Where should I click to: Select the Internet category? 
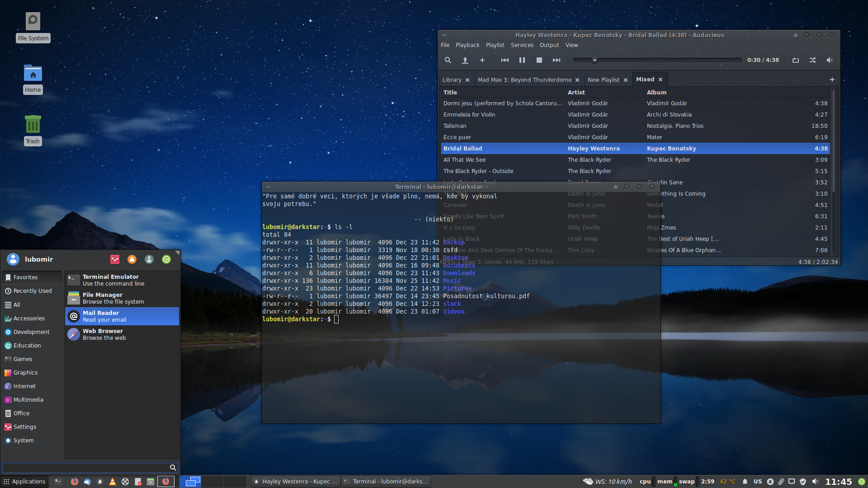coord(32,386)
